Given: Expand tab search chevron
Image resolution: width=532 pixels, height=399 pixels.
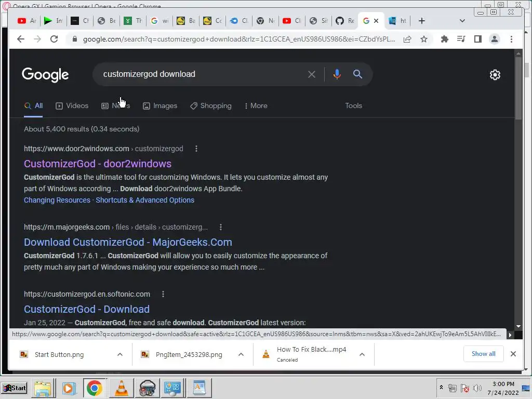Looking at the screenshot, I should pos(462,21).
